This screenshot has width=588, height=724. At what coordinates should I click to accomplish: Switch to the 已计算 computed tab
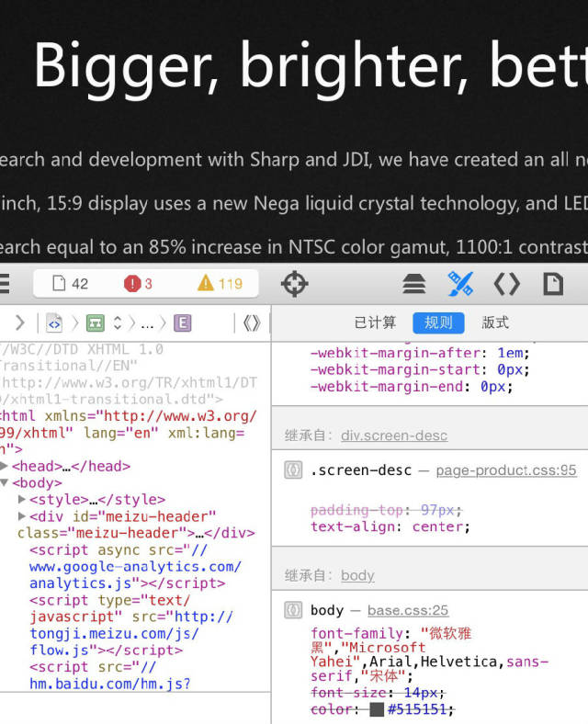(x=375, y=322)
